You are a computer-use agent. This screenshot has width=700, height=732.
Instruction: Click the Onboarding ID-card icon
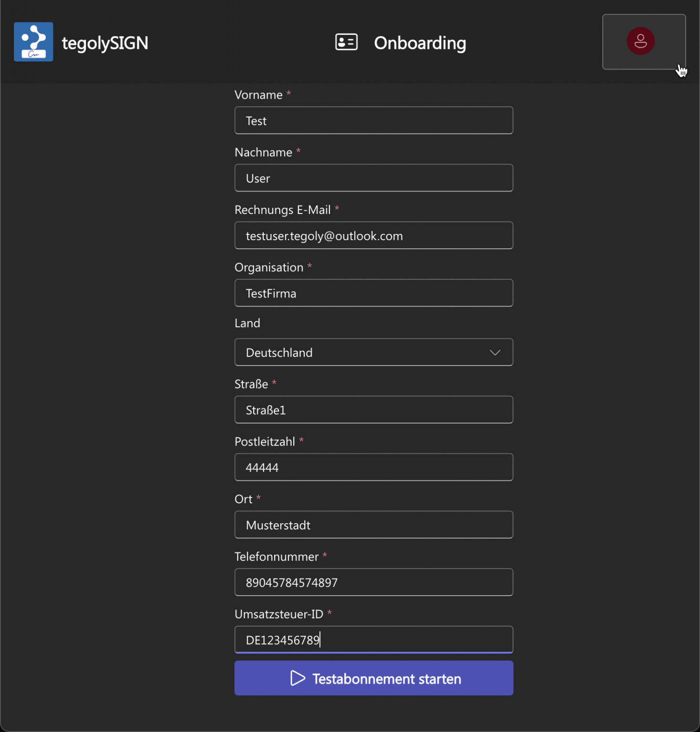[345, 42]
